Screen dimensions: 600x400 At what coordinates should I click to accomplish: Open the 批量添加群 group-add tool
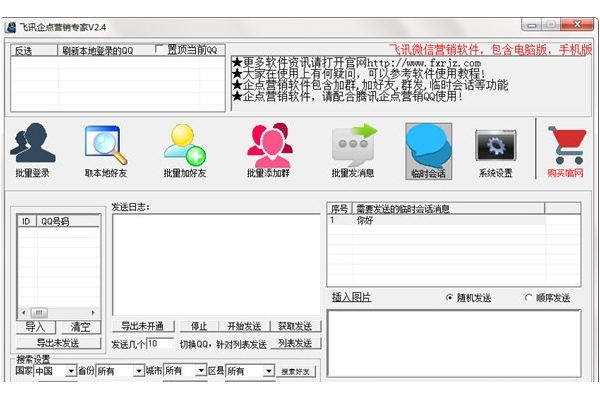coord(269,150)
